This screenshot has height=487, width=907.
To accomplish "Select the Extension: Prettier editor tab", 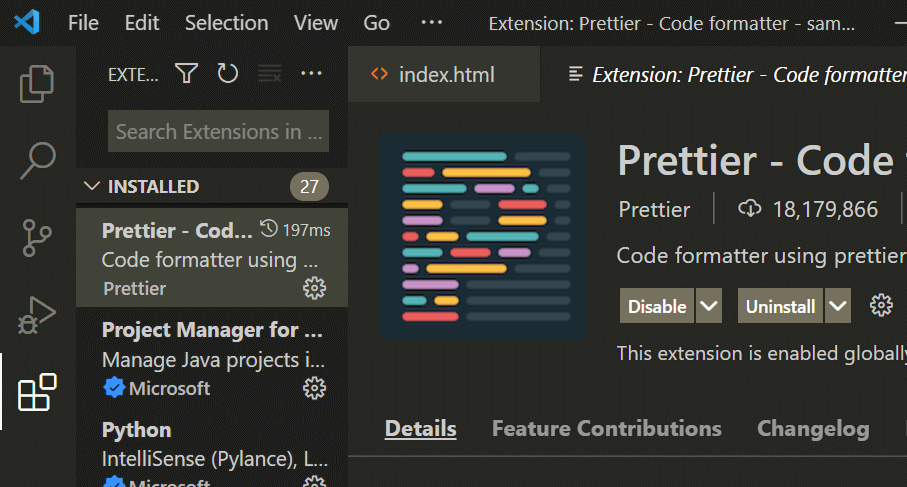I will [x=724, y=74].
